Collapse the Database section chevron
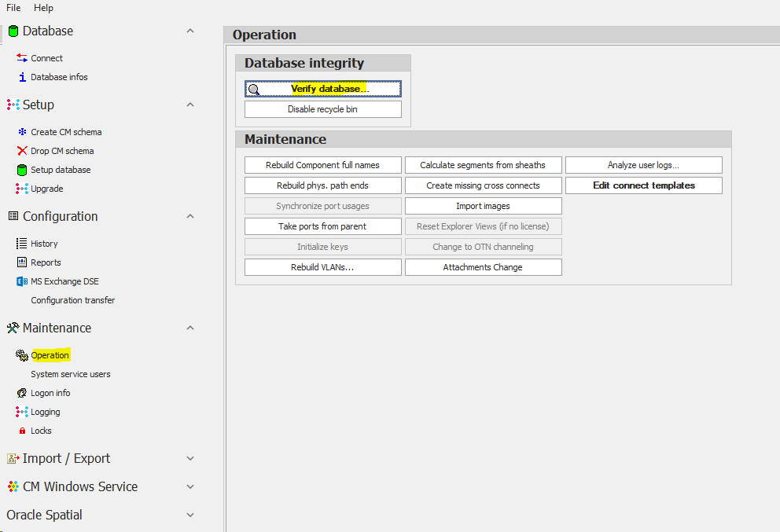This screenshot has height=532, width=780. click(x=190, y=31)
